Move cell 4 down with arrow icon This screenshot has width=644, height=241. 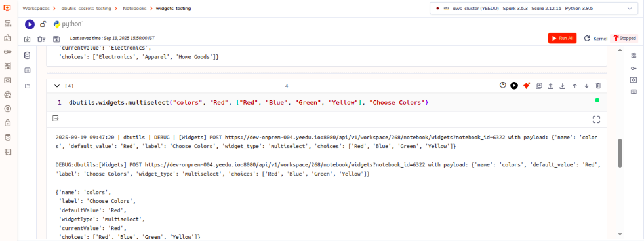click(x=586, y=86)
